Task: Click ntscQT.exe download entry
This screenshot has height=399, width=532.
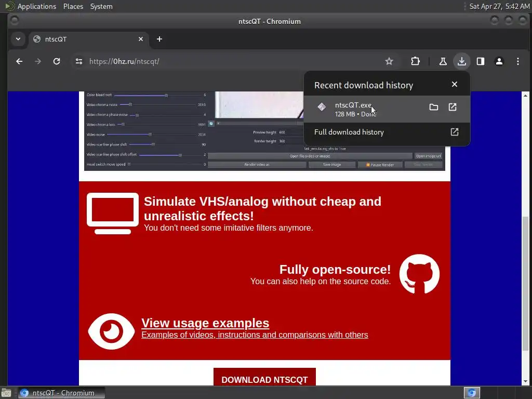Action: 387,109
